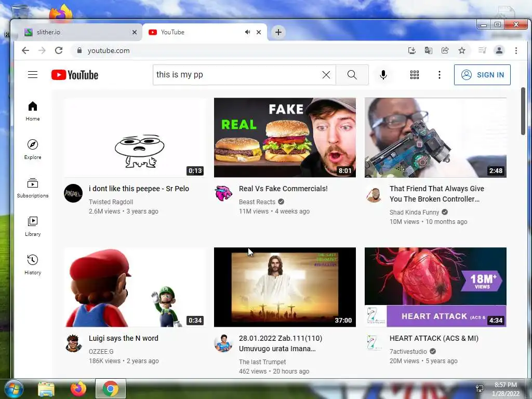Screen dimensions: 532x399
Task: Close the slither.io tab
Action: pos(135,32)
